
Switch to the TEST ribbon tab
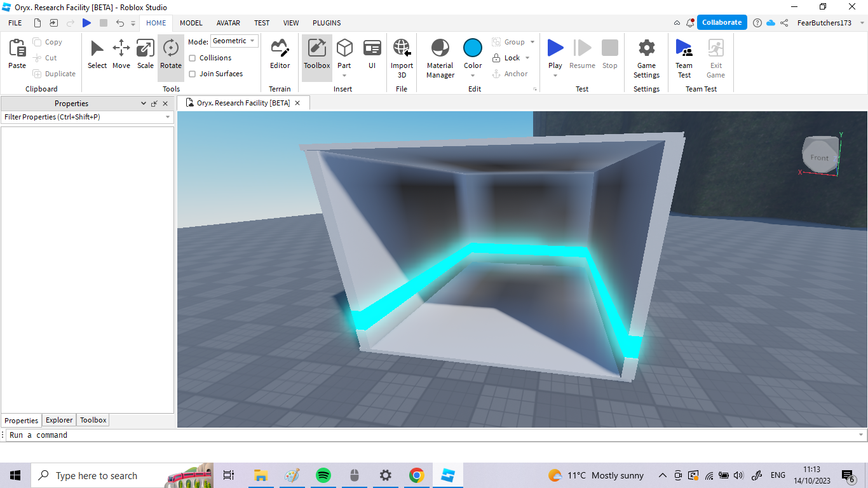(262, 23)
